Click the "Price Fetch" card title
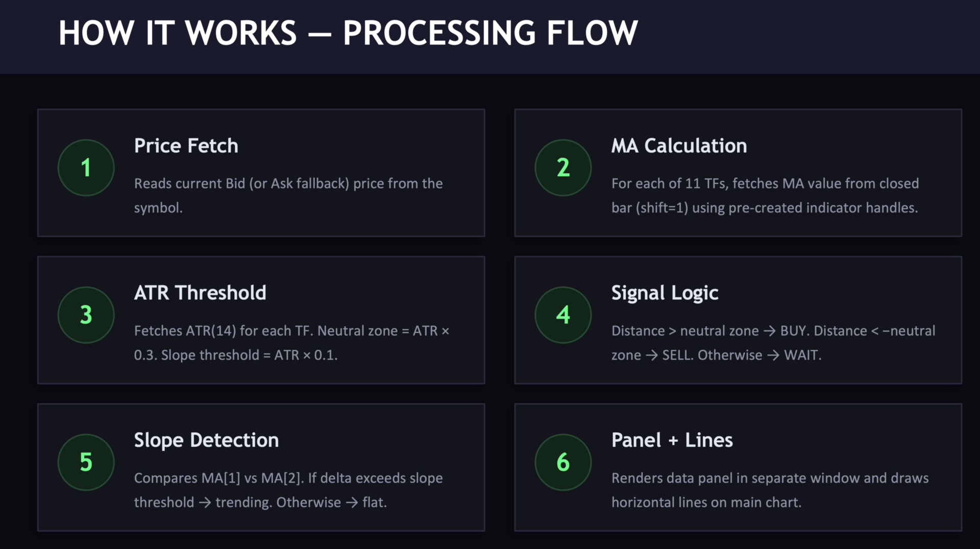This screenshot has width=980, height=549. [186, 146]
